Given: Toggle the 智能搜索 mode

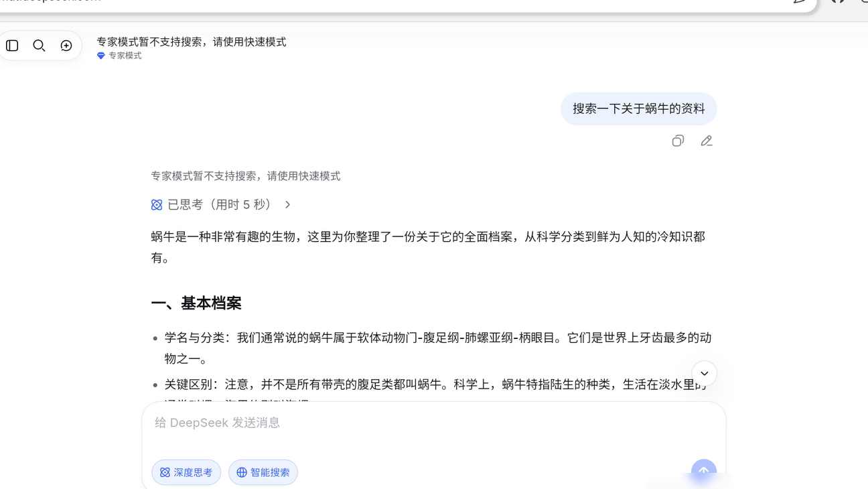Looking at the screenshot, I should coord(263,472).
